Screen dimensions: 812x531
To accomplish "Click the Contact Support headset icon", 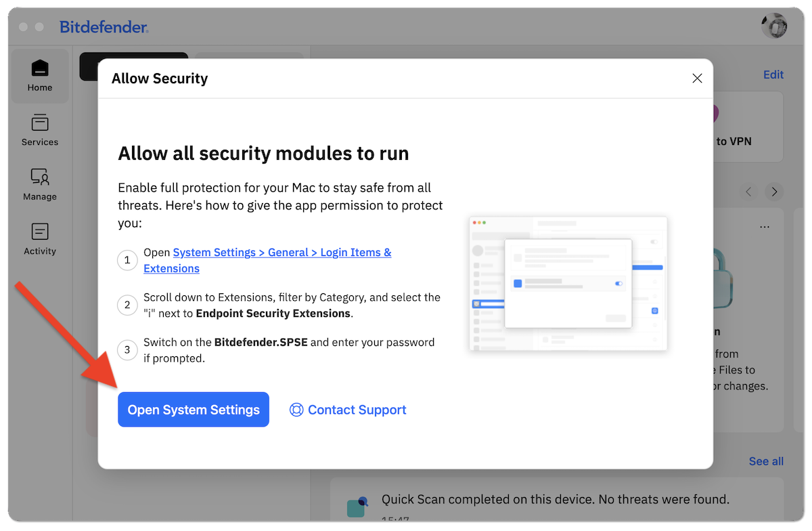I will coord(296,409).
